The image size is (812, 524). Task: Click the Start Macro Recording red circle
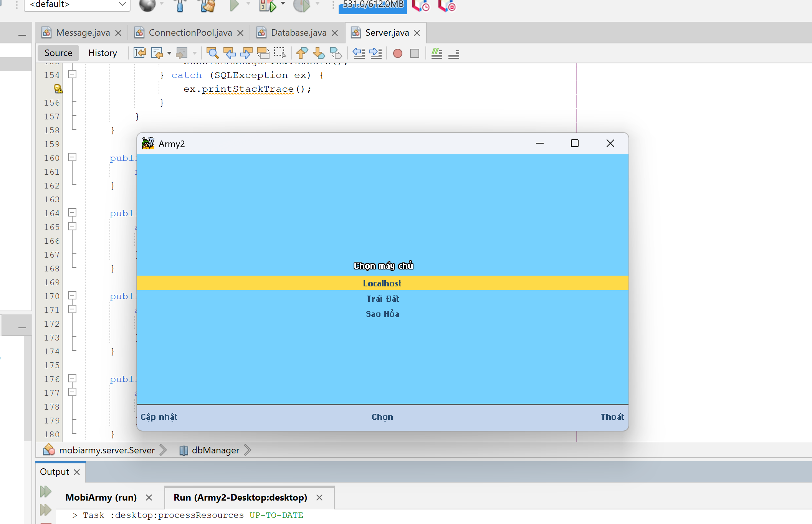pos(398,53)
